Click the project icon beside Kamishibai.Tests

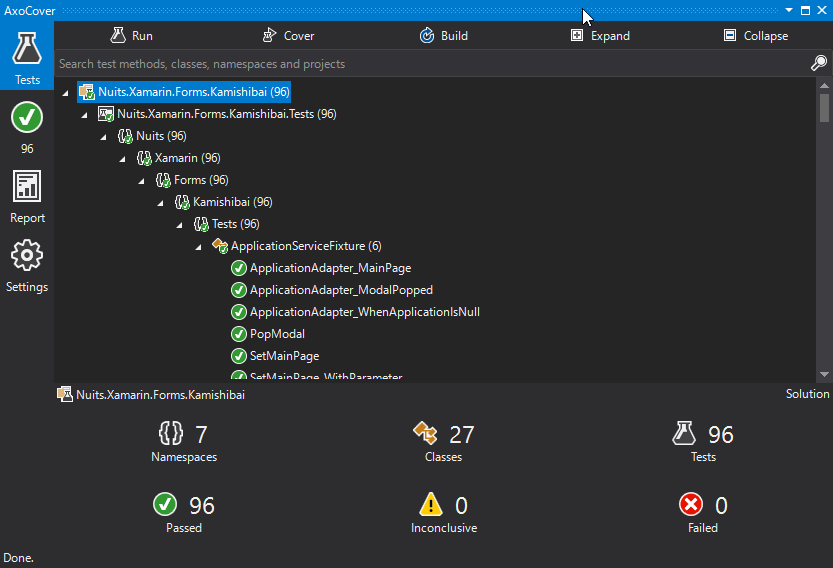[106, 114]
